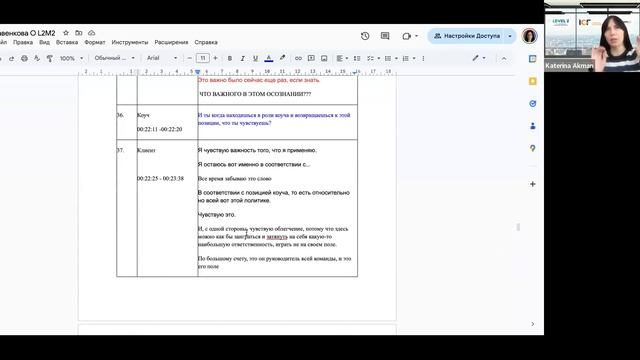
Task: Click the underlined word 'затянуть'
Action: point(277,236)
